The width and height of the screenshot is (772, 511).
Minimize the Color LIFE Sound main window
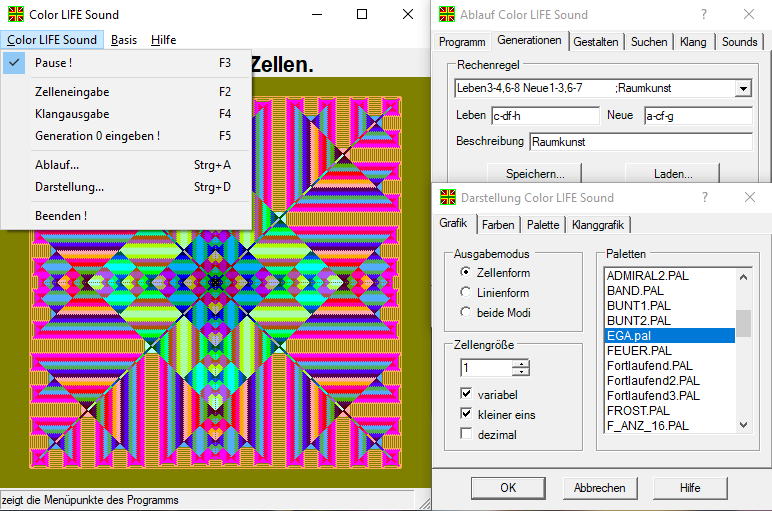click(x=317, y=14)
